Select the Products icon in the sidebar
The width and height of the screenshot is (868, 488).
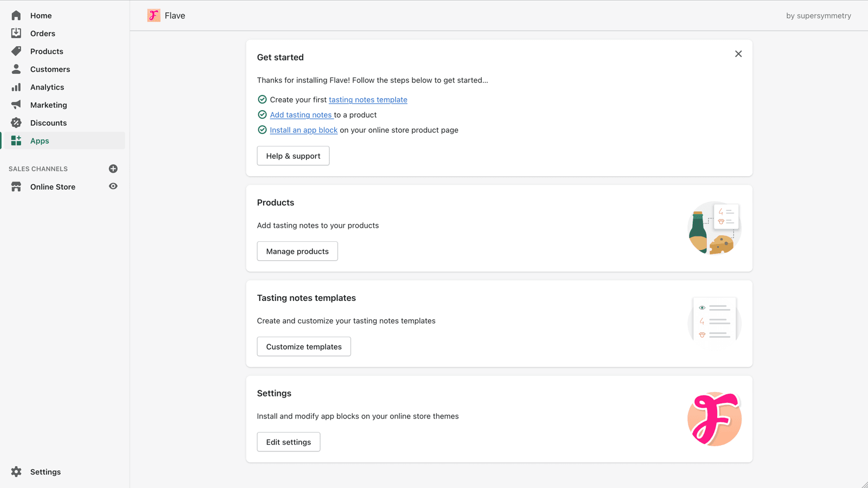coord(16,51)
